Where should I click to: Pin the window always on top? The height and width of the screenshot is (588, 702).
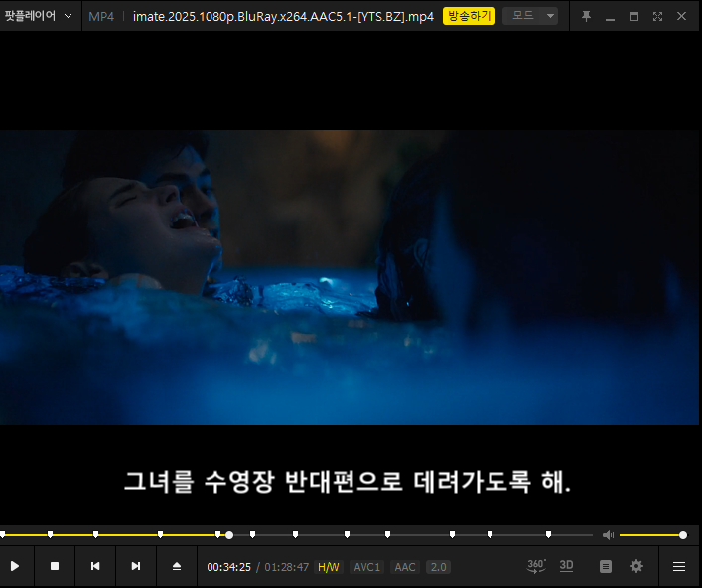586,17
